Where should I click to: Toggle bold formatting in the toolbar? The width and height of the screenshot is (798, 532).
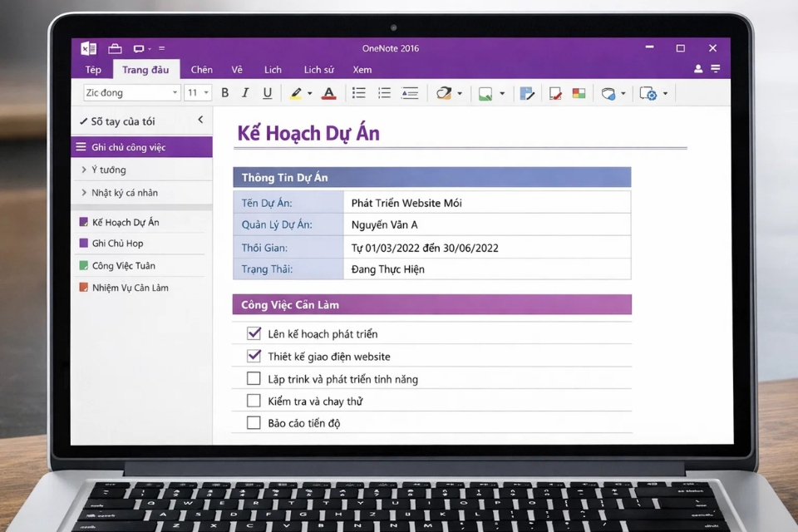click(225, 92)
